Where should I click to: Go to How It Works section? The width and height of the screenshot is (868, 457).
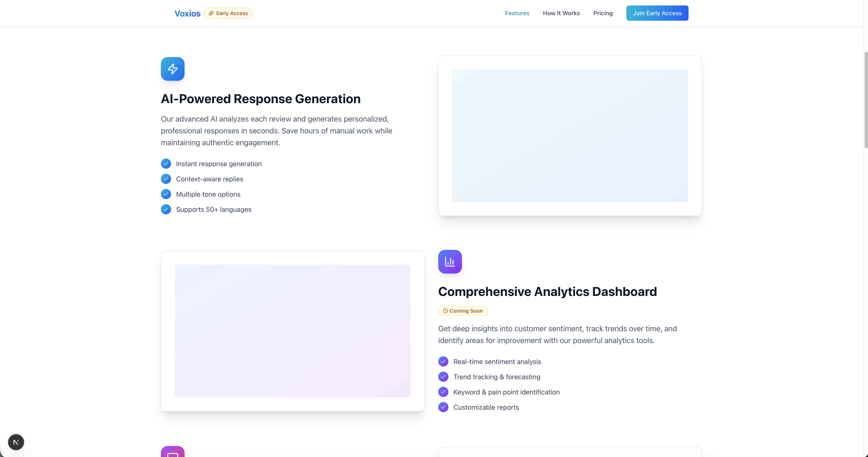click(561, 13)
